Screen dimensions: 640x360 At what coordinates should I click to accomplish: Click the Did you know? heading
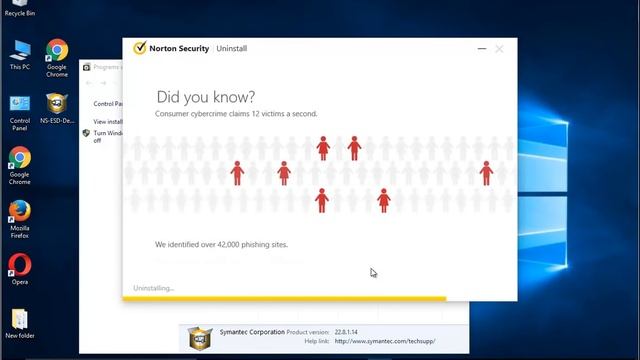[x=206, y=97]
